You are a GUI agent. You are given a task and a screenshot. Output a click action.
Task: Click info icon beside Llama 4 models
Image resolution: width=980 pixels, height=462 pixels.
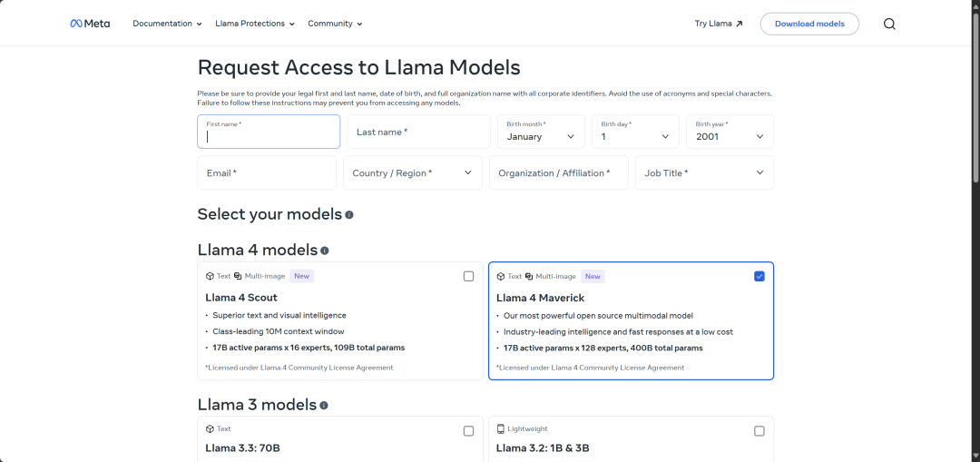tap(324, 251)
